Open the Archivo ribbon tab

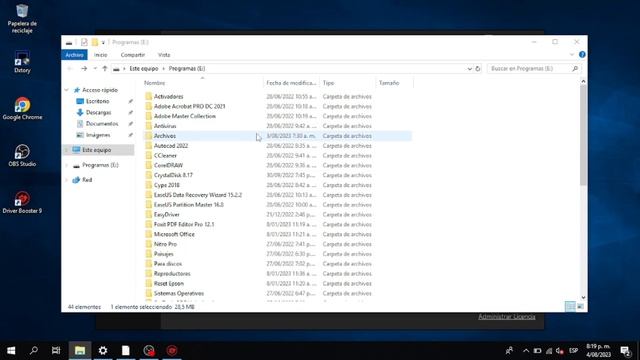(74, 55)
